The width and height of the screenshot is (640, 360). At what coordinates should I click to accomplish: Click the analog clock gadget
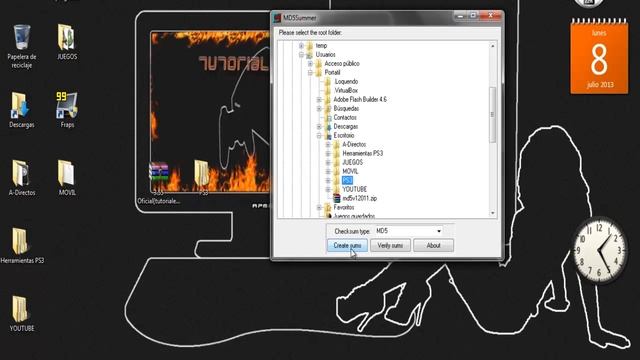click(x=599, y=249)
